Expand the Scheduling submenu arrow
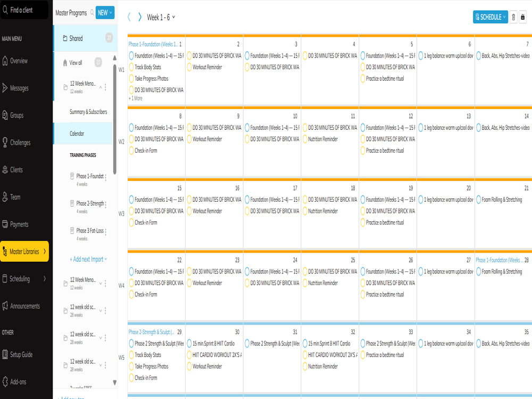 coord(45,279)
